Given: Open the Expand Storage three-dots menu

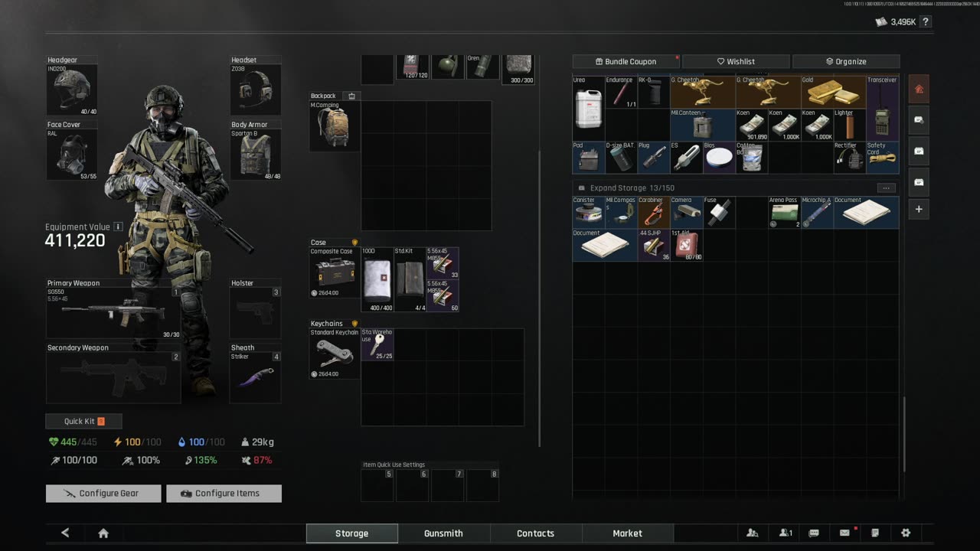Looking at the screenshot, I should (x=886, y=187).
